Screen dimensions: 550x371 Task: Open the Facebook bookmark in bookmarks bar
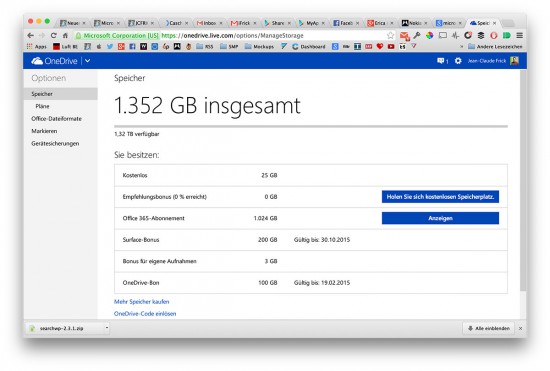[132, 46]
